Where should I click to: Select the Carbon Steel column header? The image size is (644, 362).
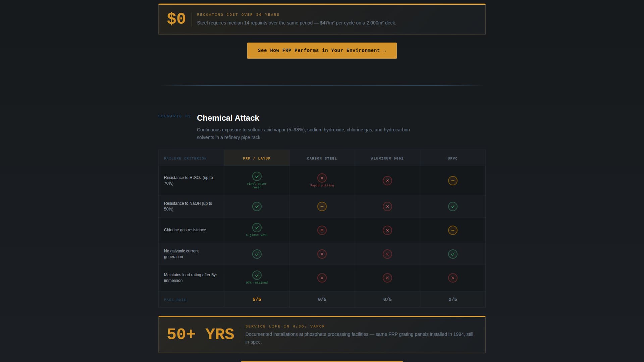(x=322, y=158)
